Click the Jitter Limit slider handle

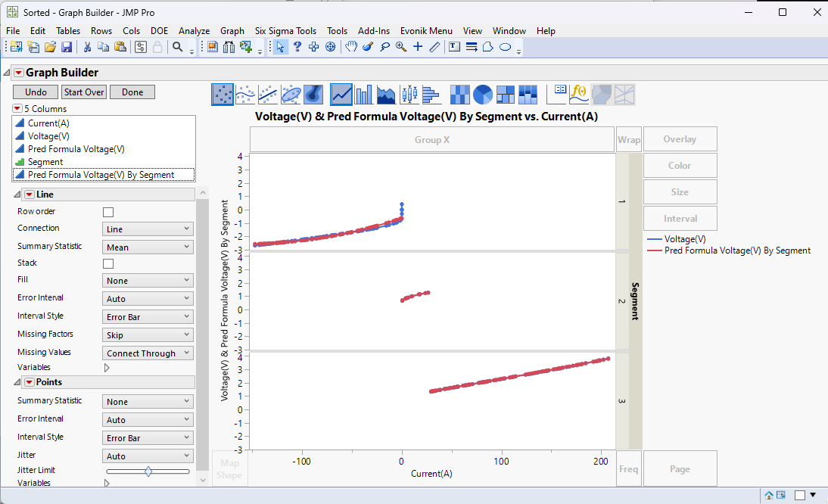148,471
